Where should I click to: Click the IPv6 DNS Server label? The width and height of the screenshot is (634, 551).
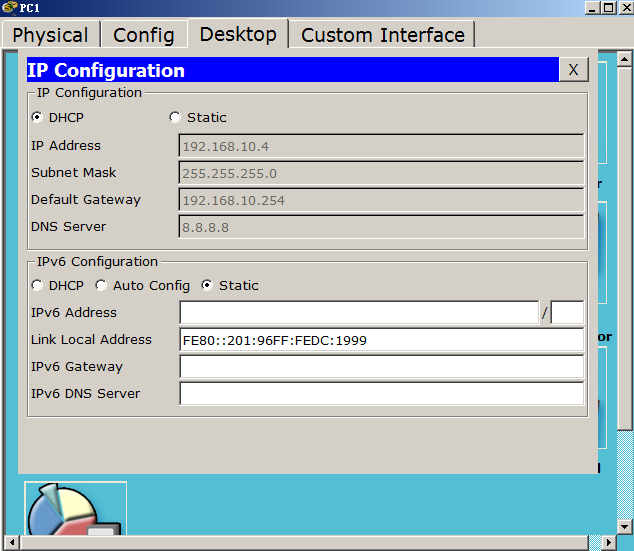pyautogui.click(x=86, y=393)
